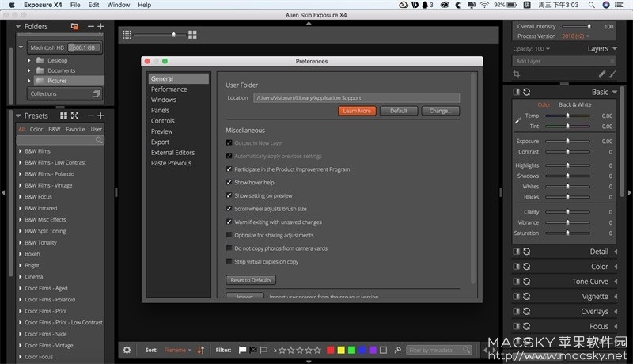Expand the Bokeh preset group
This screenshot has width=633, height=364.
[x=21, y=254]
